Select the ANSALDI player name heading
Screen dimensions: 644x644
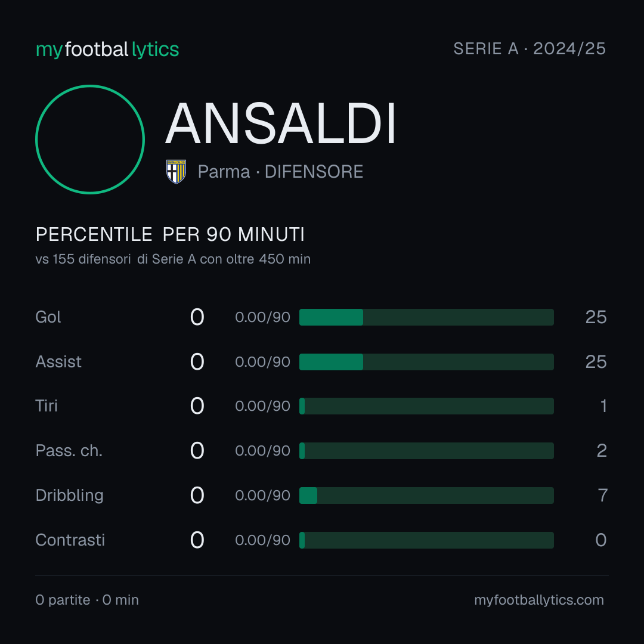pyautogui.click(x=280, y=123)
